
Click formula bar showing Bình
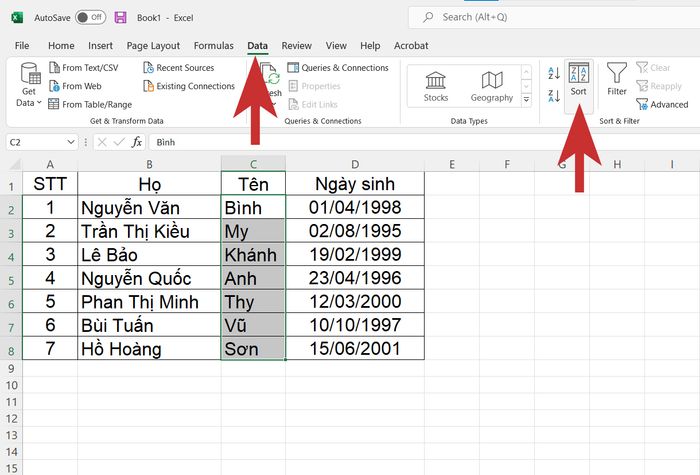(424, 142)
